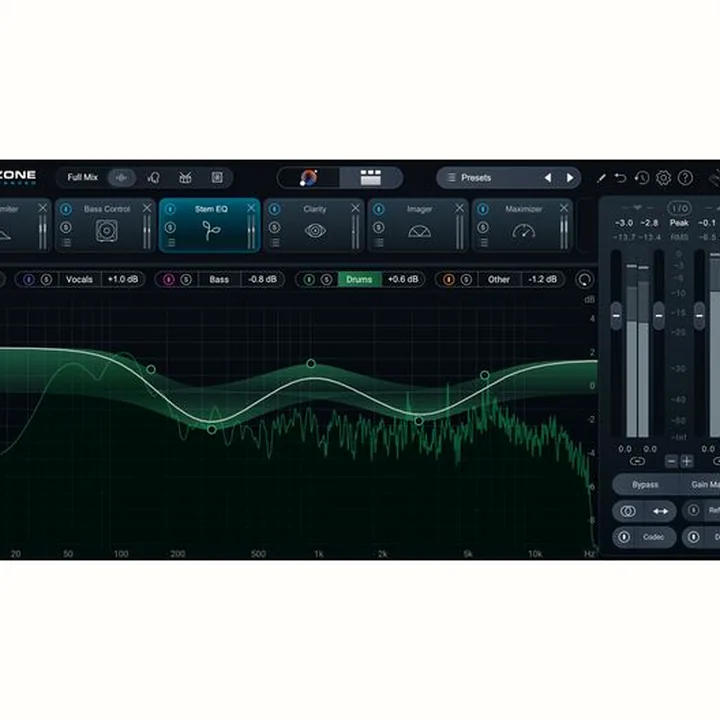Toggle the Other stem power button
The height and width of the screenshot is (720, 720).
[x=449, y=279]
